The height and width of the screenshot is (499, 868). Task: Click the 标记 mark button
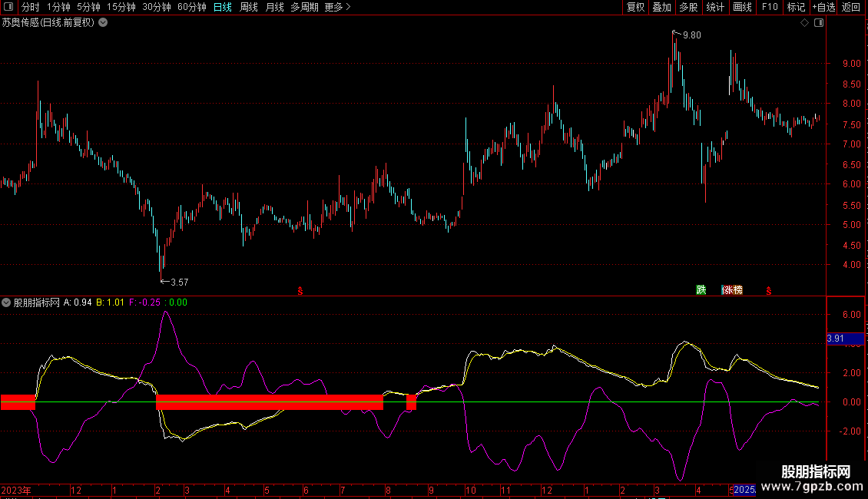796,7
